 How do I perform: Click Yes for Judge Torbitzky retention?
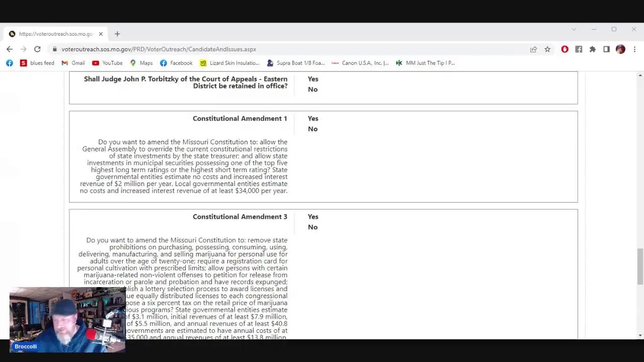tap(313, 79)
